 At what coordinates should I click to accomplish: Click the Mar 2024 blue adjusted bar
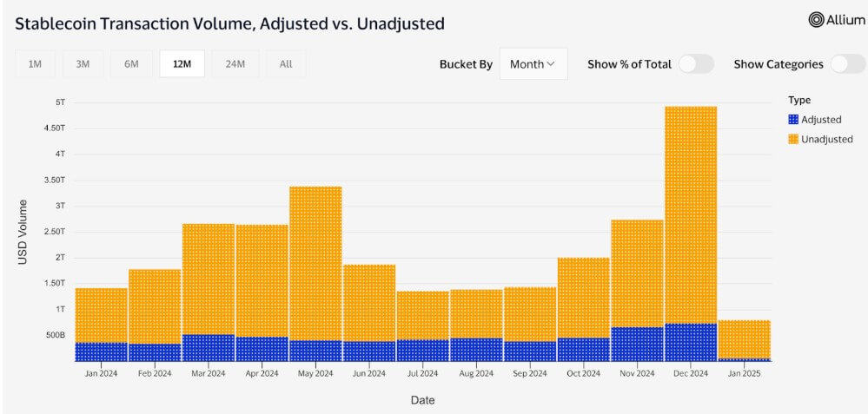coord(209,348)
